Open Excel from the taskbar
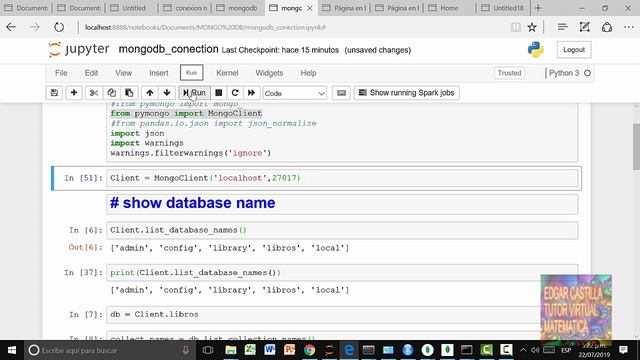The height and width of the screenshot is (360, 640). [250, 350]
